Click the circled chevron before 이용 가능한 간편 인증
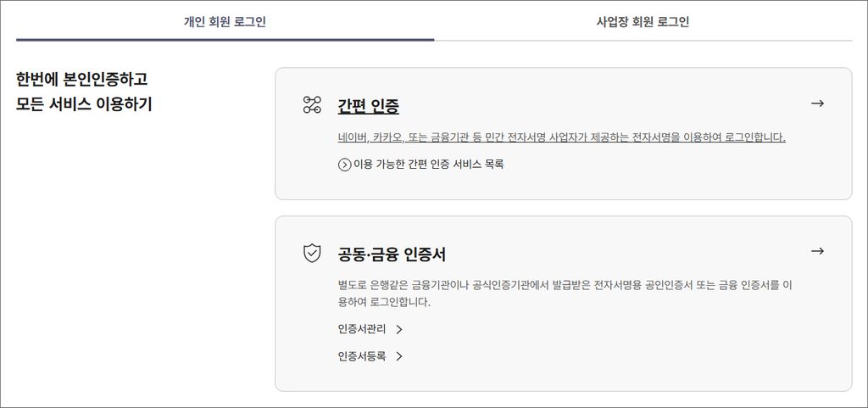868x408 pixels. coord(344,165)
